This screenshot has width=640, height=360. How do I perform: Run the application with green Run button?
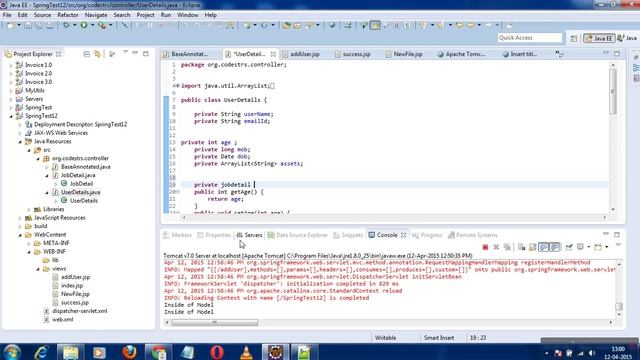pos(84,25)
